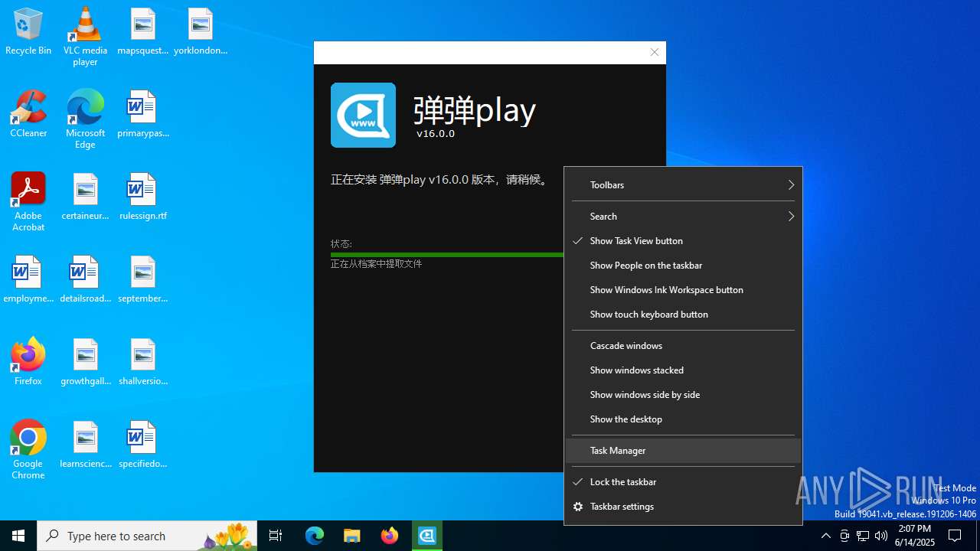980x551 pixels.
Task: Expand the Search submenu
Action: (x=683, y=216)
